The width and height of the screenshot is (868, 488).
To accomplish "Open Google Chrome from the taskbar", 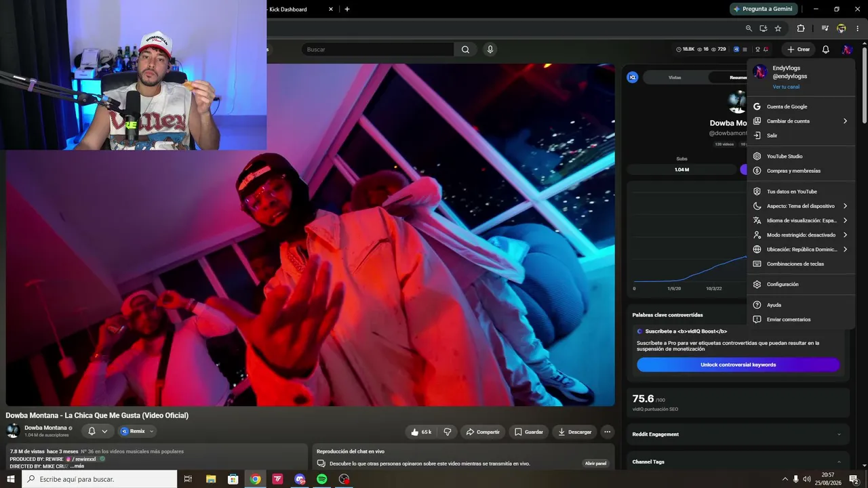I will coord(255,479).
